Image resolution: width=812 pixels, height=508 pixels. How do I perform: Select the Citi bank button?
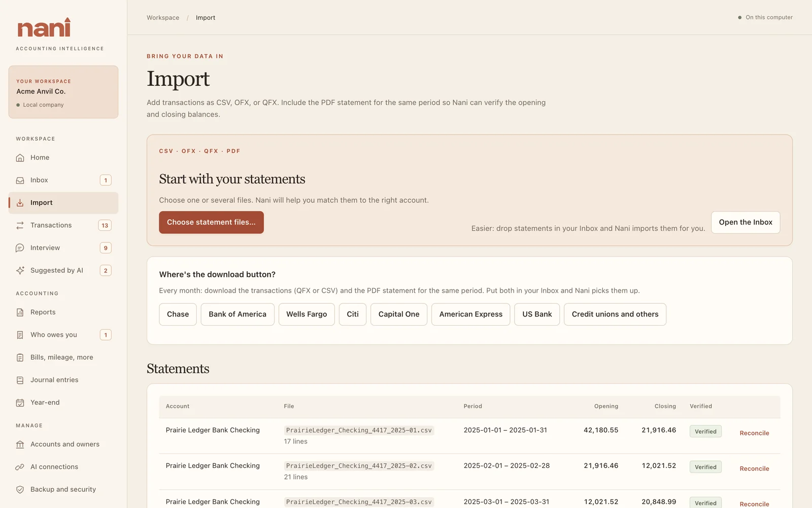(x=353, y=314)
